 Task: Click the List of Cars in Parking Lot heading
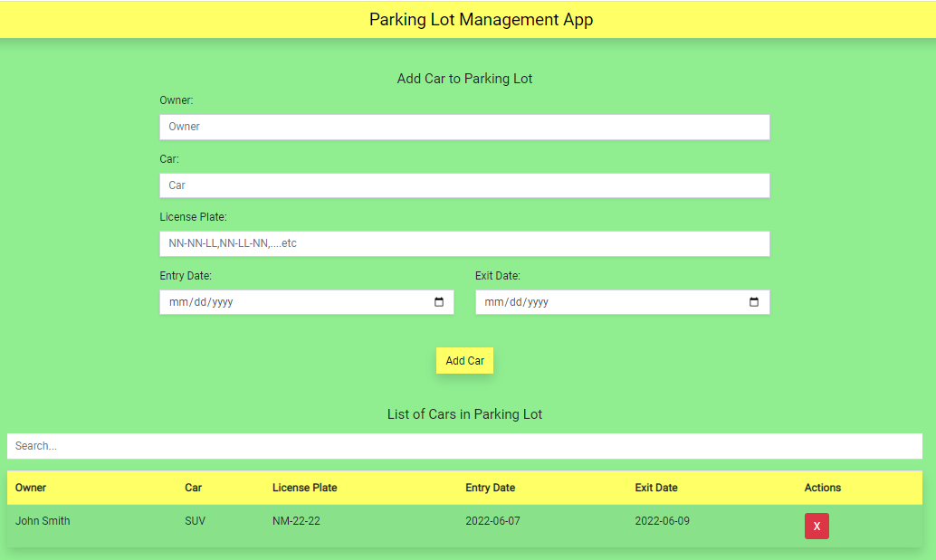coord(464,414)
